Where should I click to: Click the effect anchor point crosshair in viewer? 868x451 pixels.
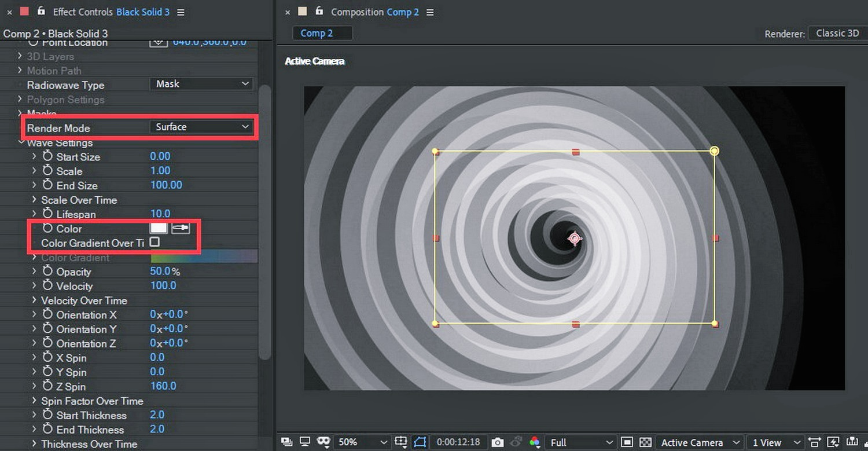[575, 239]
